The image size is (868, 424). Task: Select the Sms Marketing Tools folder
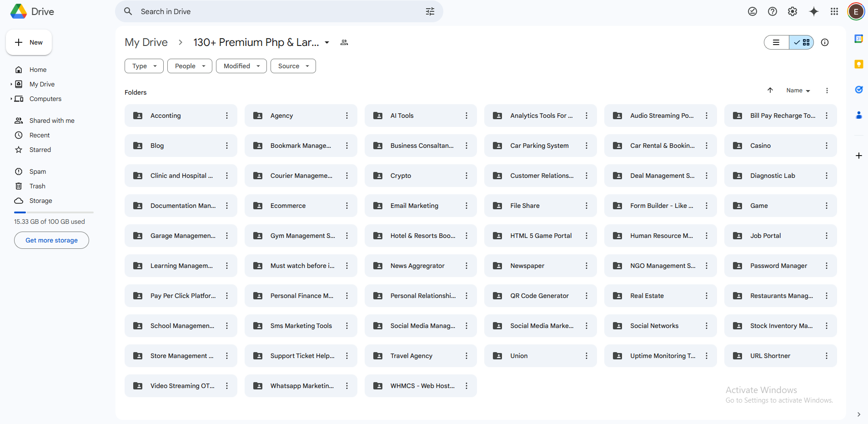click(301, 326)
